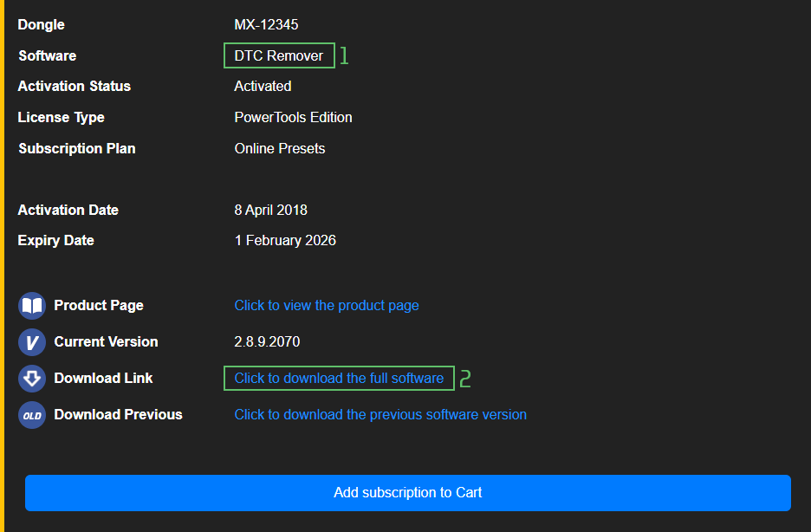Click the Current Version V icon
Image resolution: width=811 pixels, height=532 pixels.
tap(32, 342)
